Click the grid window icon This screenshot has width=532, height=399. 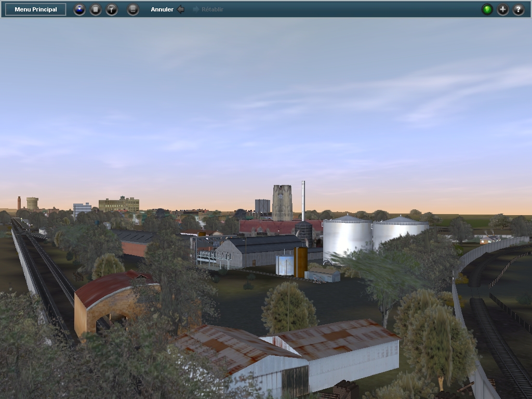pyautogui.click(x=133, y=9)
